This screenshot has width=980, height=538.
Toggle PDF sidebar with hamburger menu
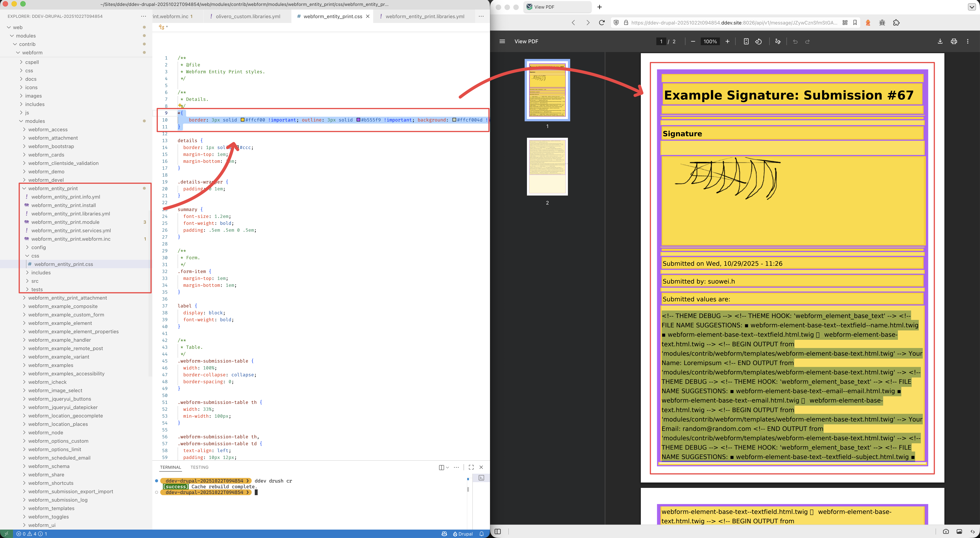click(x=502, y=42)
